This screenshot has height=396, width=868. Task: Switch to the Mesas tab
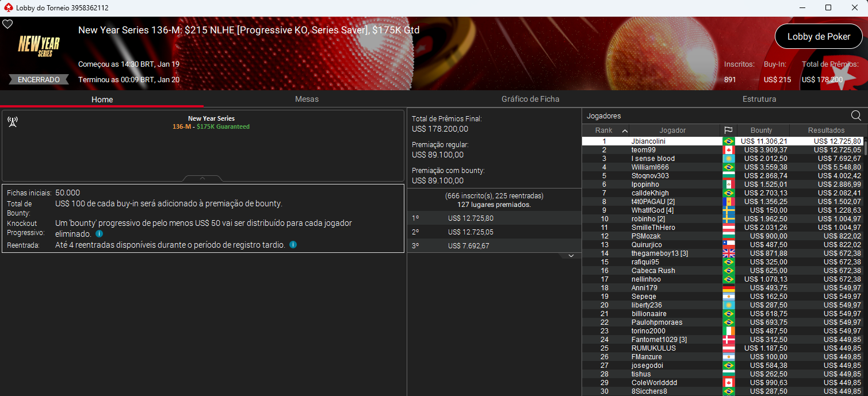(306, 99)
